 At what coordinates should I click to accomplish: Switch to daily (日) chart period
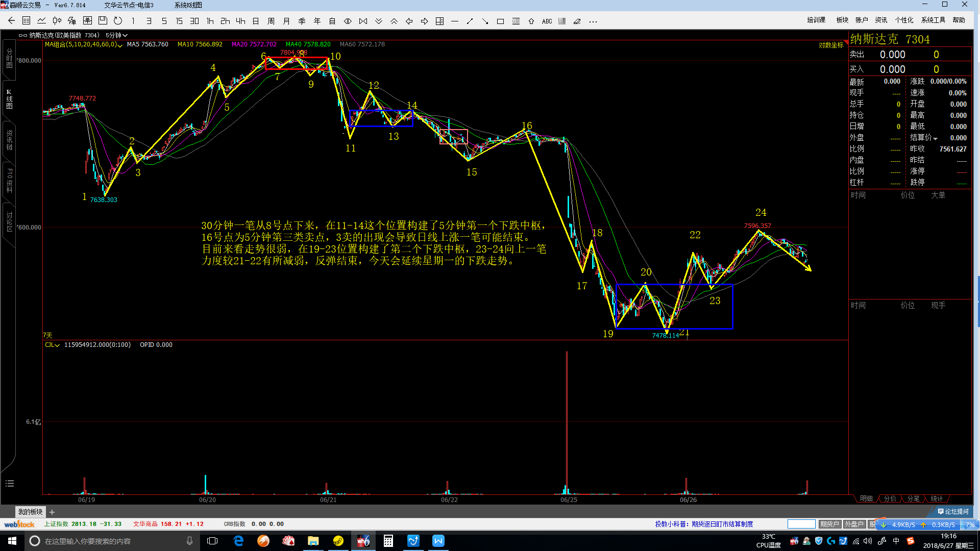(256, 21)
